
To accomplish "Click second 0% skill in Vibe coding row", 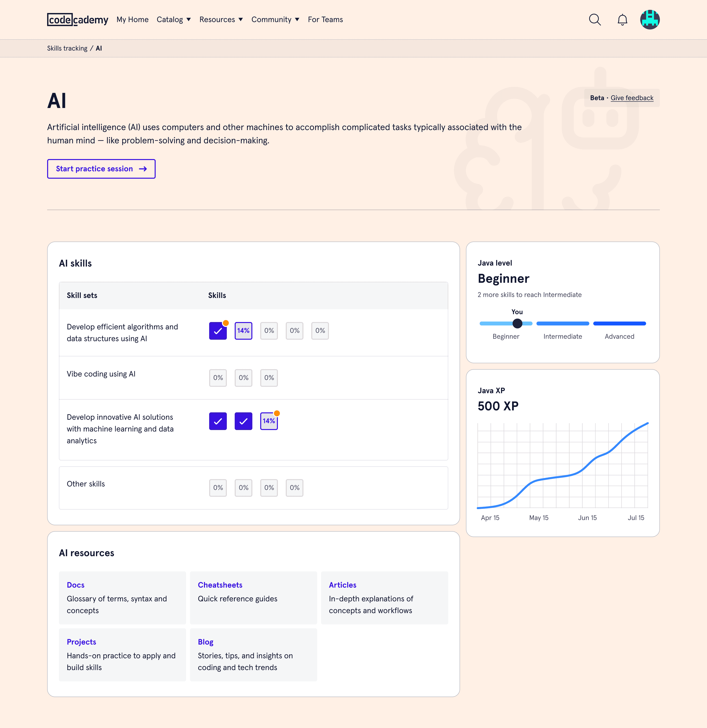I will [243, 378].
